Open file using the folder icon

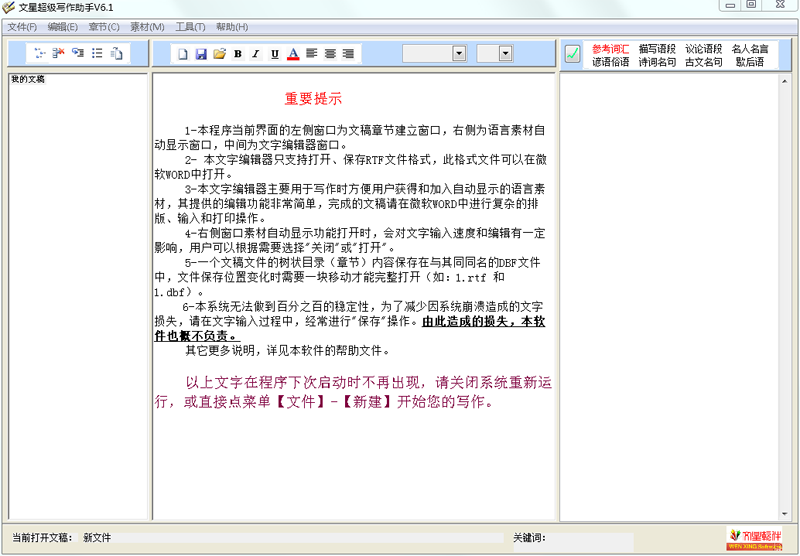click(x=219, y=54)
